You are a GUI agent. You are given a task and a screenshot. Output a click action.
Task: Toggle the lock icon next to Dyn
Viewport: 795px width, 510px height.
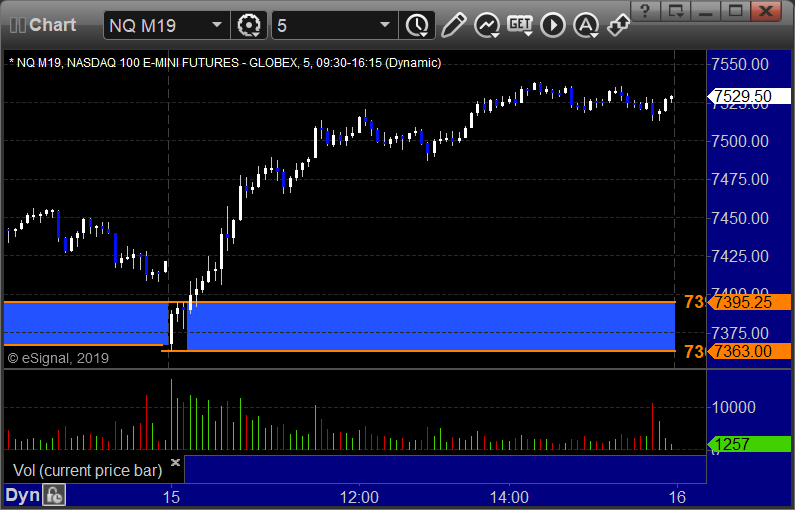point(54,495)
